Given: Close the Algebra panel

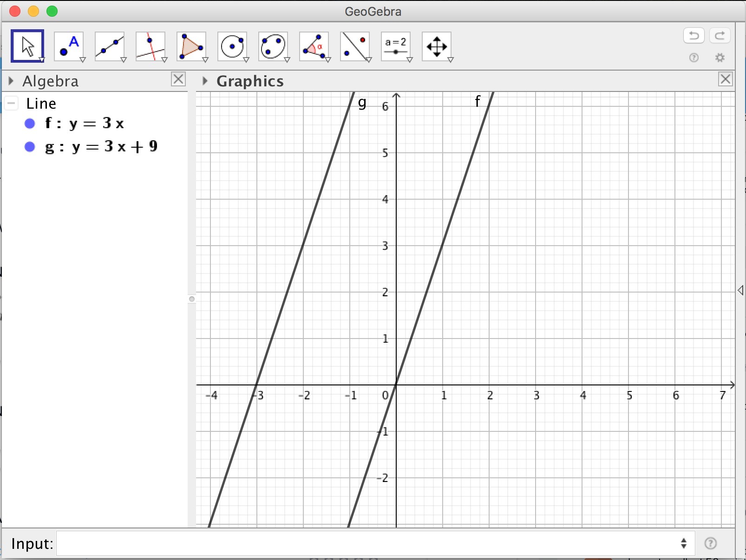Looking at the screenshot, I should click(178, 79).
